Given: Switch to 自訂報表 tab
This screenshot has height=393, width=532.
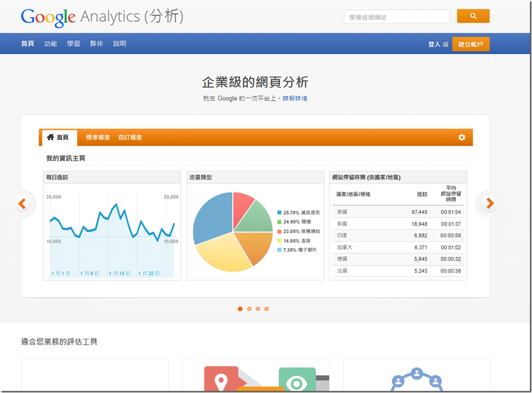Looking at the screenshot, I should 130,138.
